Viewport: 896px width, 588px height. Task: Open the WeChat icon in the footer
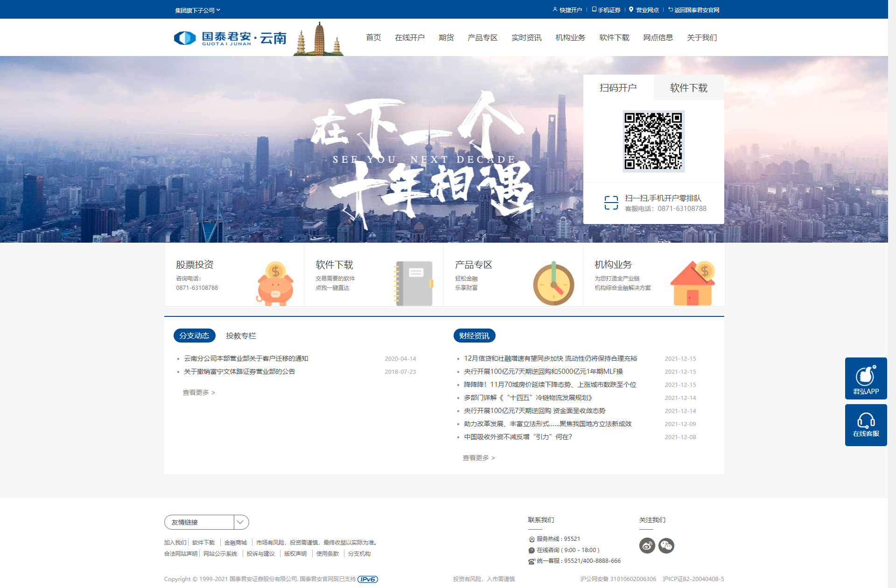666,545
